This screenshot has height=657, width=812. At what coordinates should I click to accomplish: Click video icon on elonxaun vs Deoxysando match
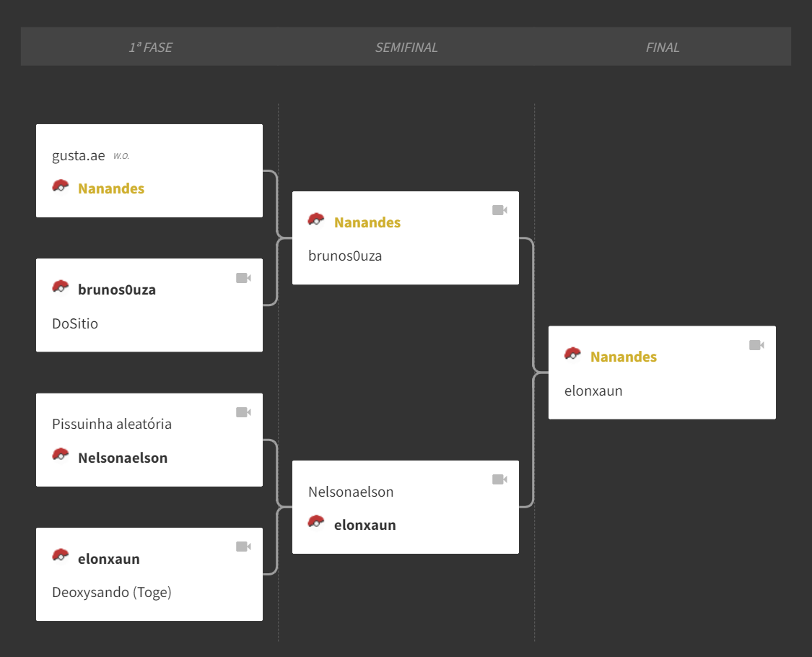pos(243,547)
